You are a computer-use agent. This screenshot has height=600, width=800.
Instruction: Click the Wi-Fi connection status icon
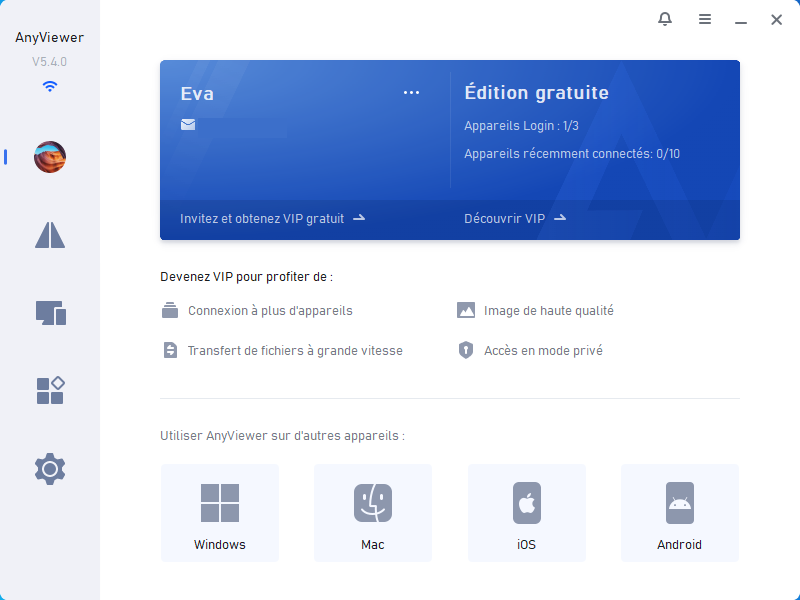(50, 86)
